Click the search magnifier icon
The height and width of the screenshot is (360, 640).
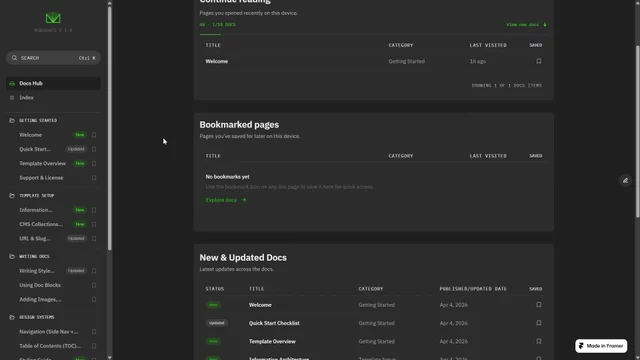(14, 58)
